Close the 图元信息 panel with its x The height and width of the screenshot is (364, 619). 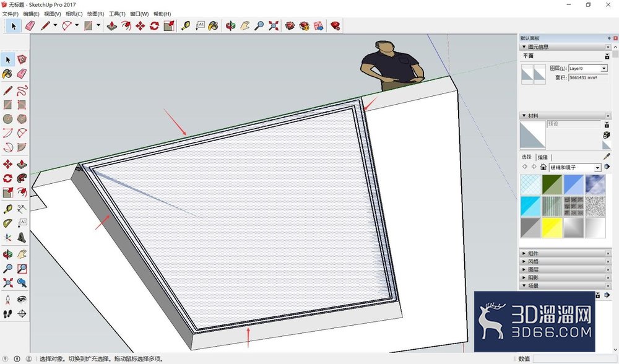608,47
